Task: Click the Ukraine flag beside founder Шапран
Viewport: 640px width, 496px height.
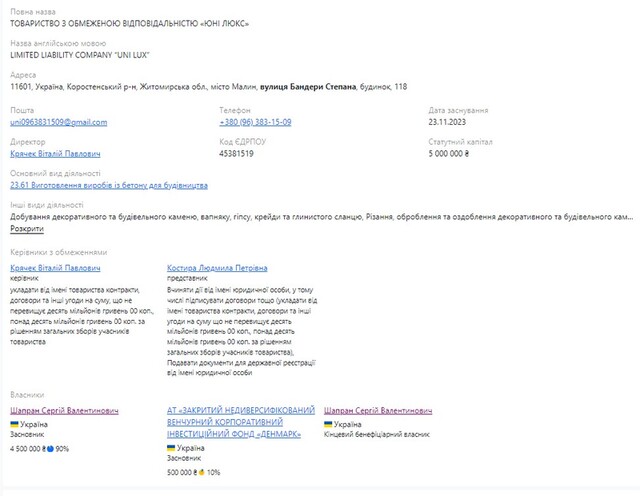Action: click(14, 424)
